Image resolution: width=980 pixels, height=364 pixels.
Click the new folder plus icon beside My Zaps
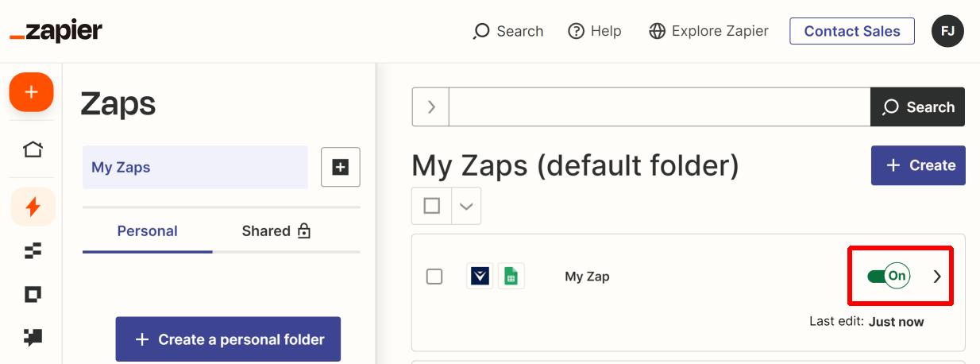point(341,167)
